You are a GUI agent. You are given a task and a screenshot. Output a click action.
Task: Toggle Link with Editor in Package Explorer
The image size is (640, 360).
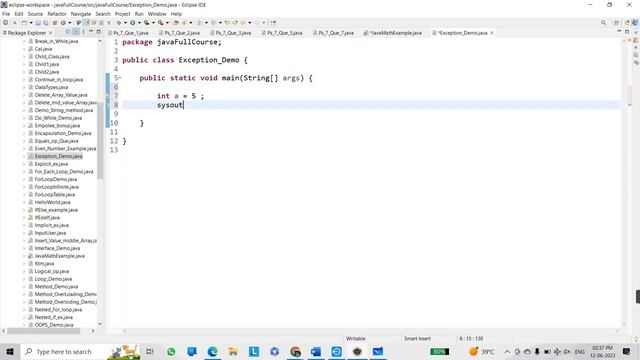pos(76,32)
